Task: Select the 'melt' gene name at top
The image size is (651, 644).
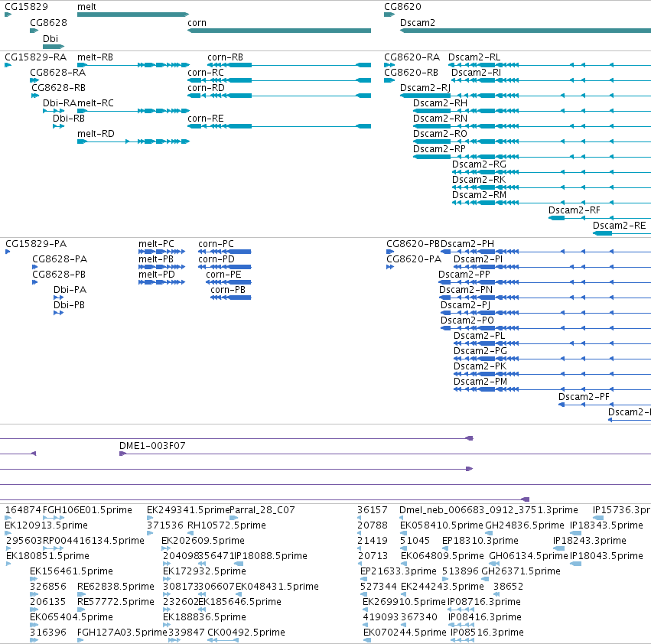Action: 86,7
